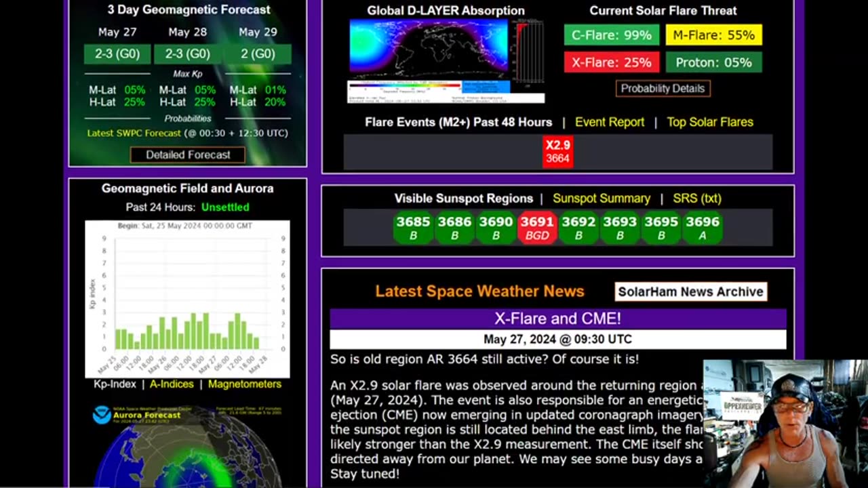
Task: Open sunspot region 3696 A badge
Action: point(703,228)
